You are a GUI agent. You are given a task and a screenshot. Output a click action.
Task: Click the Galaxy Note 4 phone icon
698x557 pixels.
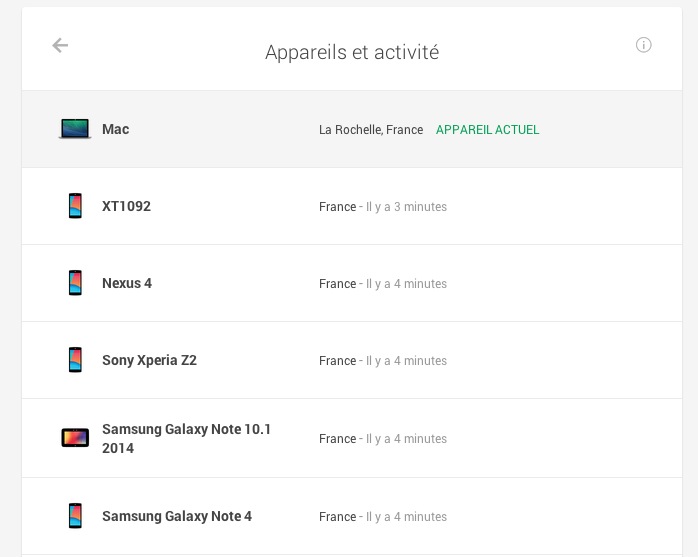(x=75, y=516)
